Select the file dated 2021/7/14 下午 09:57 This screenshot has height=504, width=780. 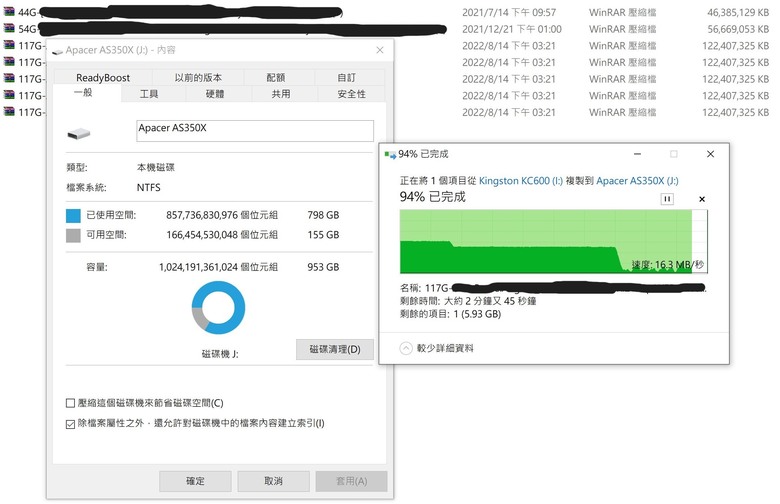click(509, 12)
